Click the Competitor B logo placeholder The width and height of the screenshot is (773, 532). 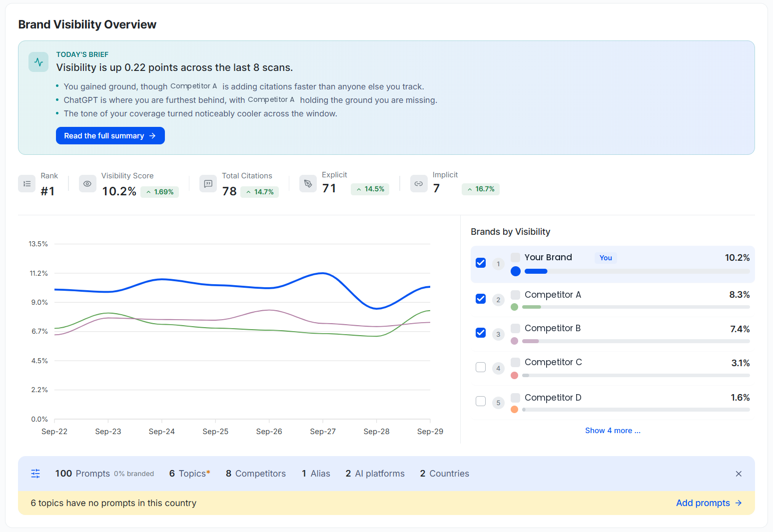tap(515, 328)
